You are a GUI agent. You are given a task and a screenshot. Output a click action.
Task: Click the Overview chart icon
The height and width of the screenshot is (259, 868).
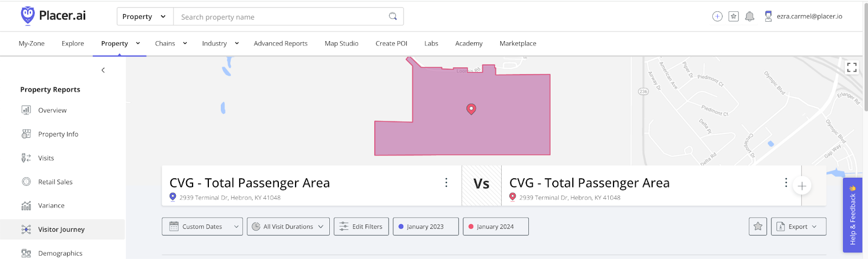point(26,110)
